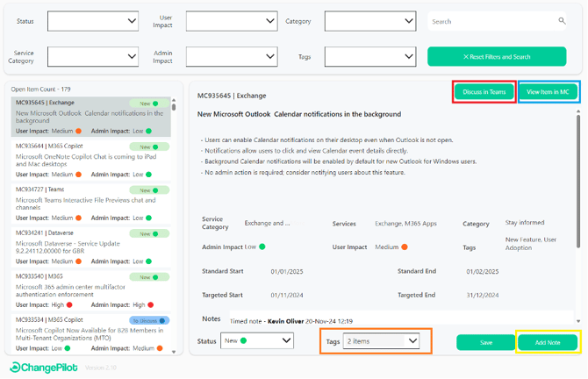
Task: Click the To Discuss badge on MC933534
Action: [x=149, y=321]
